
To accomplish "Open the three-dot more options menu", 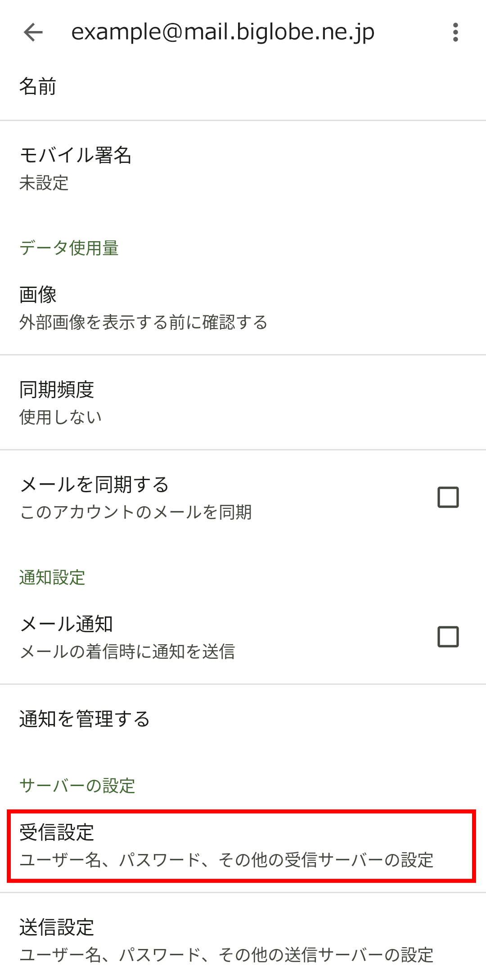I will click(455, 32).
